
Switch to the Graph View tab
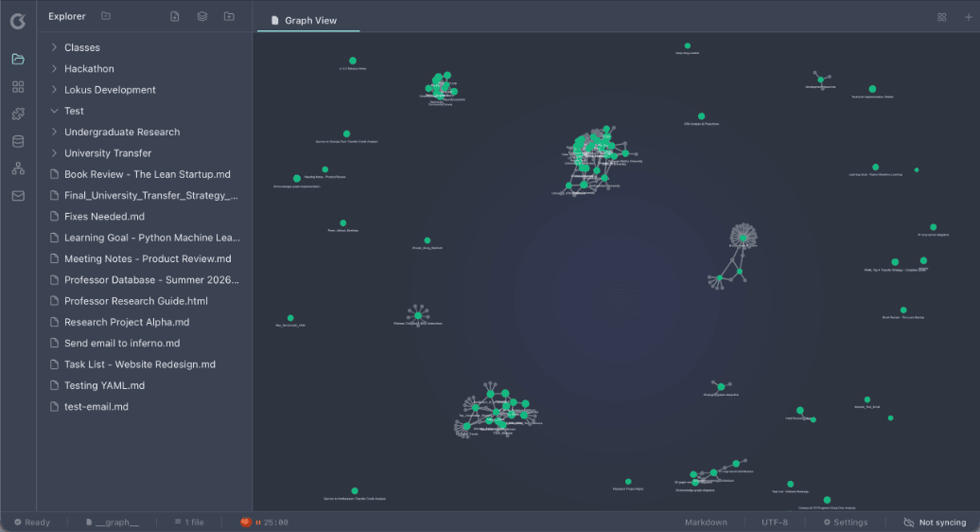click(308, 20)
